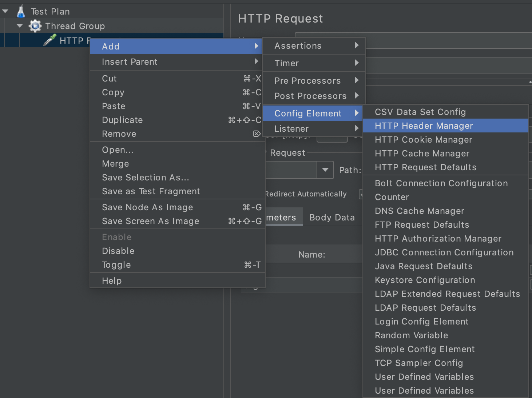Open the Timer submenu
Viewport: 532px width, 398px height.
click(x=314, y=63)
